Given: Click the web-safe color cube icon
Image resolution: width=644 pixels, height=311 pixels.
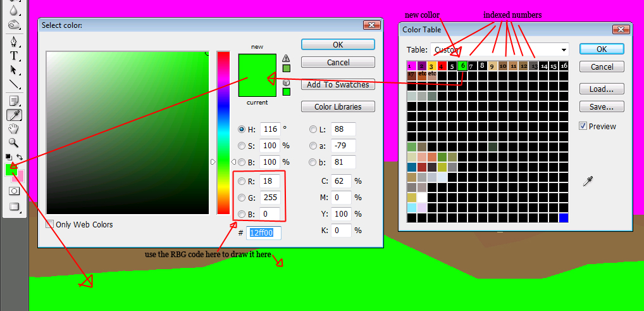Looking at the screenshot, I should (x=286, y=82).
